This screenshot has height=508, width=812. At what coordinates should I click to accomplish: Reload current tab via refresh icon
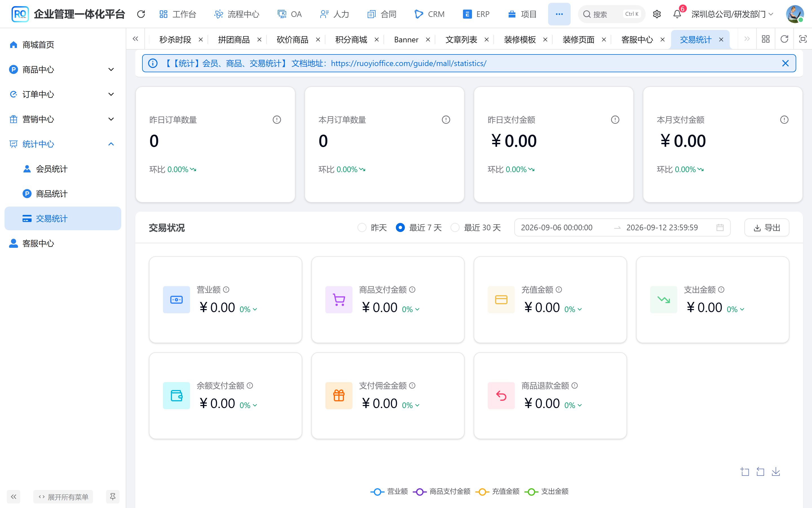coord(784,39)
